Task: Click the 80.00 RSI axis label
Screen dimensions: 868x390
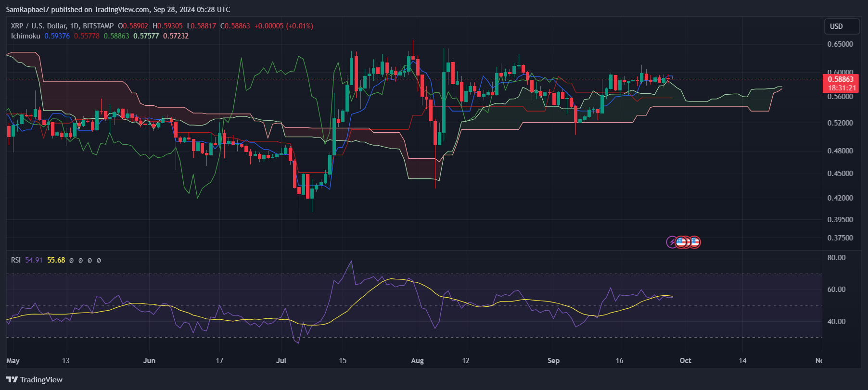Action: pyautogui.click(x=836, y=257)
